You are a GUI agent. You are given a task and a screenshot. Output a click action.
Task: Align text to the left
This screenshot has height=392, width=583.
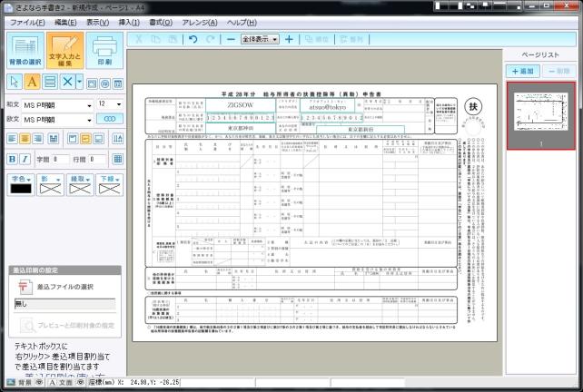point(12,139)
